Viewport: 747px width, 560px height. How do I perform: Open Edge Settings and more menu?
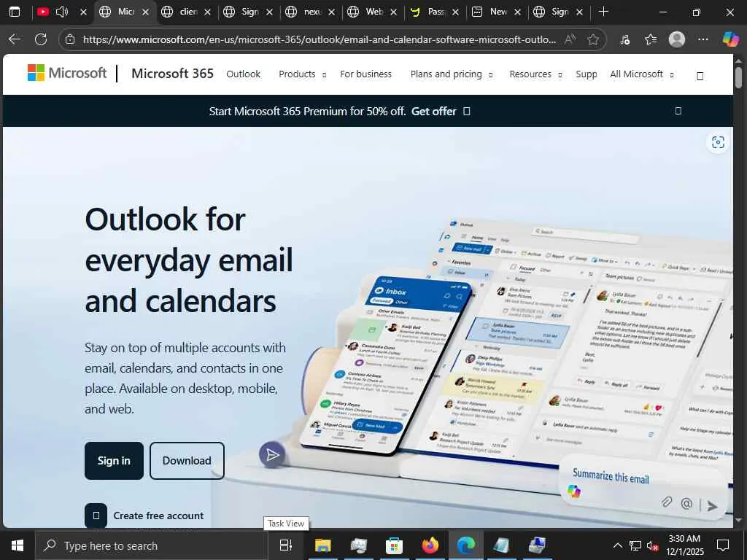pyautogui.click(x=703, y=39)
